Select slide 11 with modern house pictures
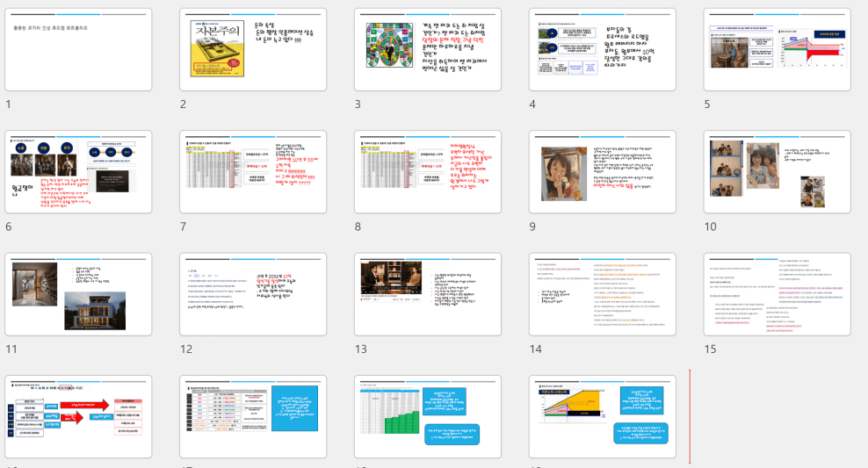 78,295
